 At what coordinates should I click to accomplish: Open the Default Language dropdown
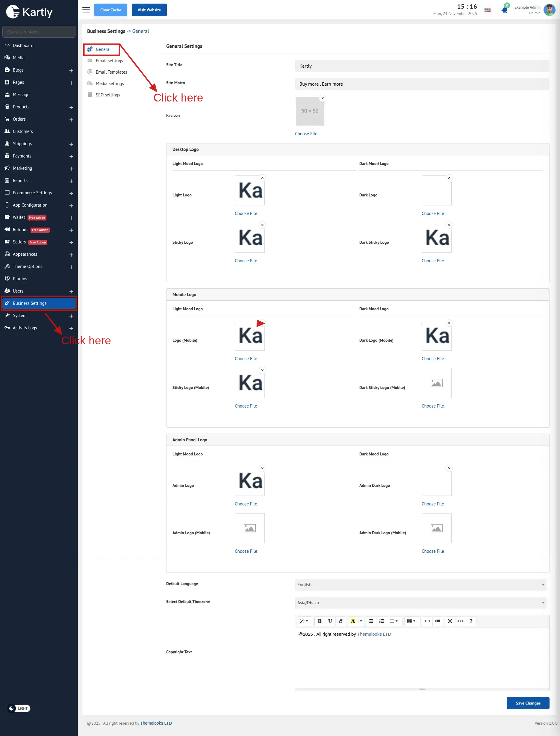[x=420, y=585]
